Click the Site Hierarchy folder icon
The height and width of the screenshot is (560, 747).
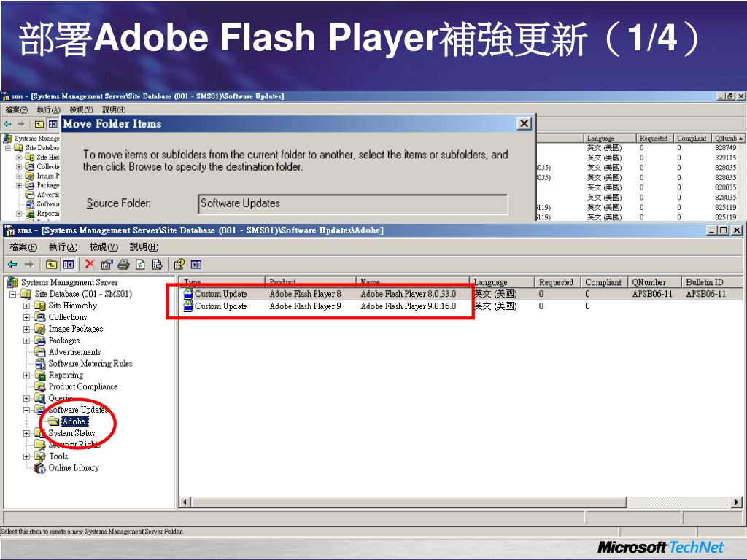click(40, 306)
